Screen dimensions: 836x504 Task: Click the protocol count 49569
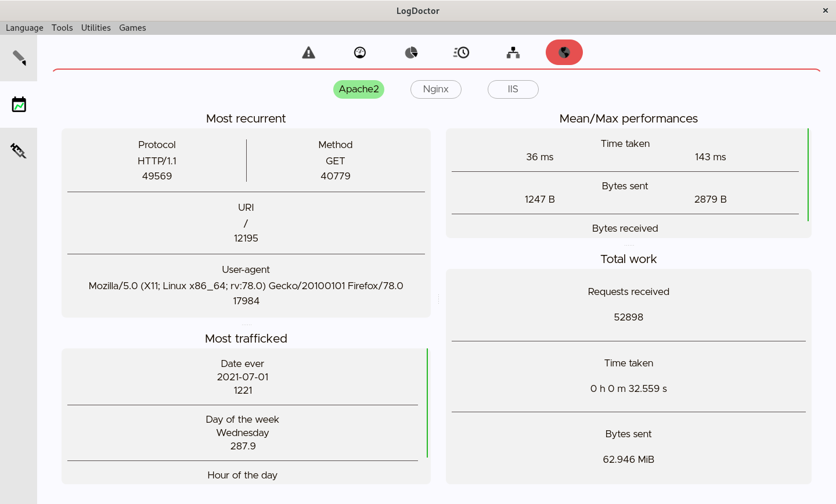pyautogui.click(x=157, y=176)
